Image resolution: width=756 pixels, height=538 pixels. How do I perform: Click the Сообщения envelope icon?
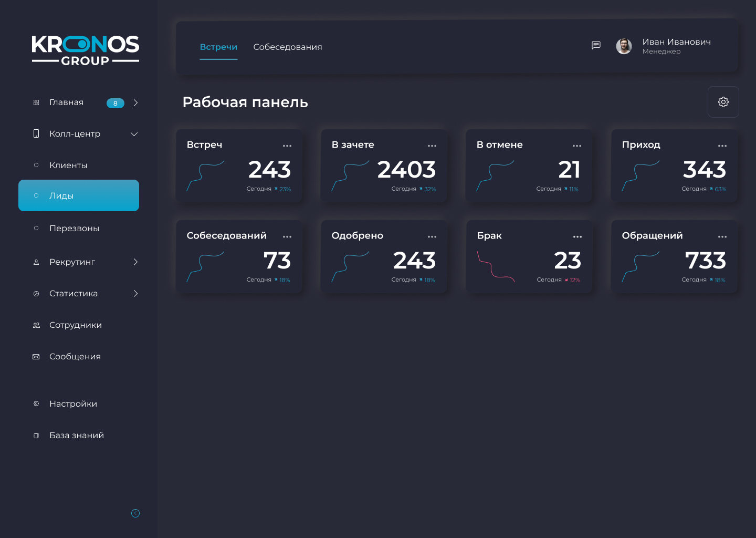click(x=36, y=357)
